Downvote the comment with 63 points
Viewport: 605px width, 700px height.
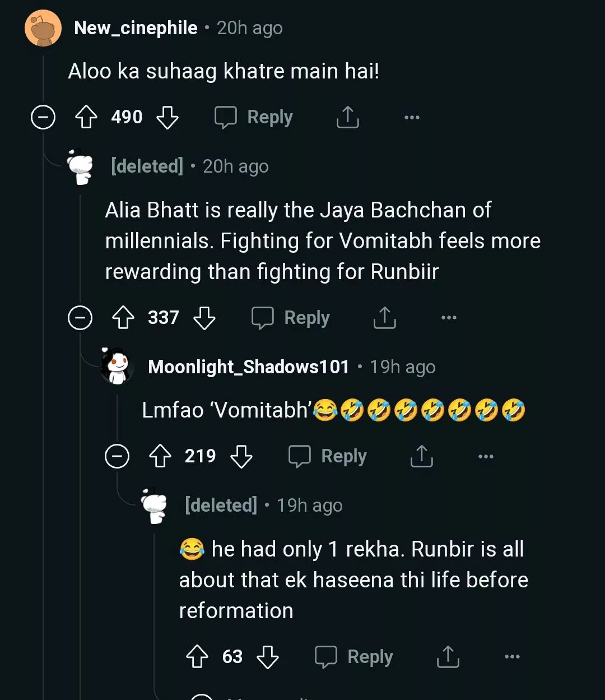(x=267, y=656)
